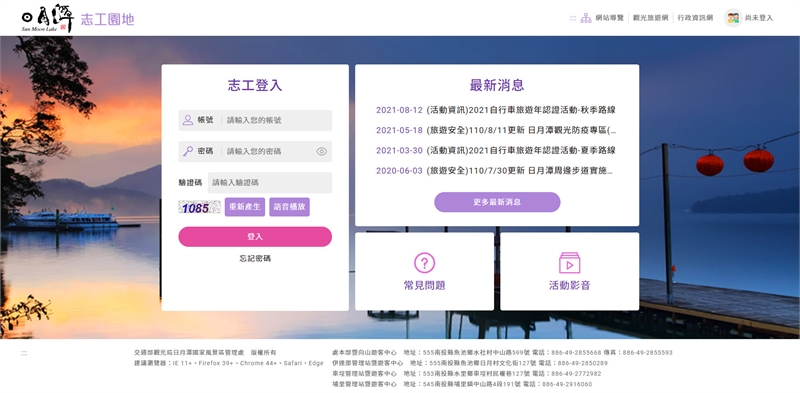
Task: Play the captcha audio with 語音播放
Action: coord(289,207)
